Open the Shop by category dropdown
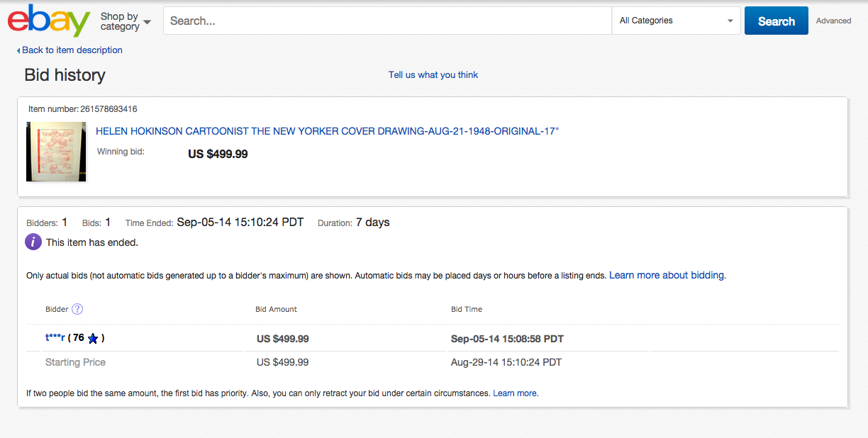Screen dimensions: 868x438 (x=126, y=21)
